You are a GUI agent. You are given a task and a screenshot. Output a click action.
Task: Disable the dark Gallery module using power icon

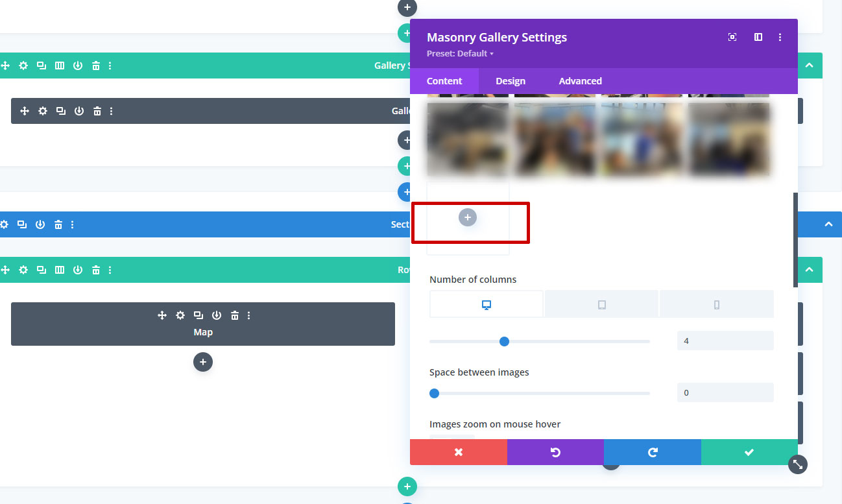(x=79, y=111)
